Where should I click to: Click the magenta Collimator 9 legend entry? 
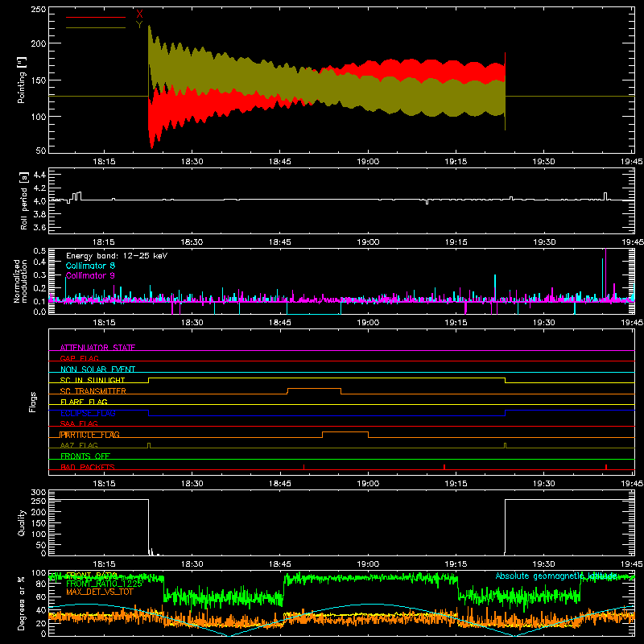coord(90,275)
